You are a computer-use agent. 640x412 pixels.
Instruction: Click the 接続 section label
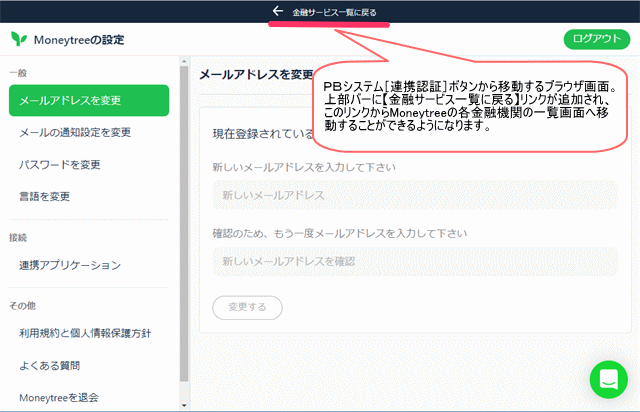[18, 238]
